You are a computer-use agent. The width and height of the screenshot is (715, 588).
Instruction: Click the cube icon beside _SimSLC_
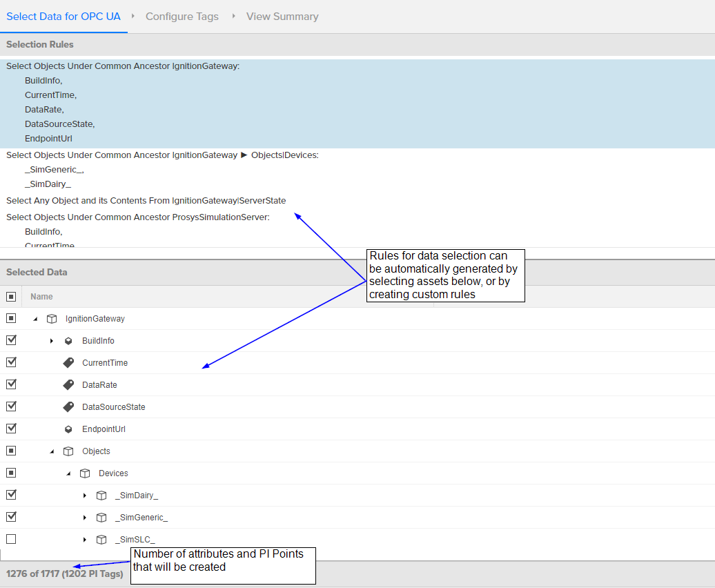click(101, 540)
